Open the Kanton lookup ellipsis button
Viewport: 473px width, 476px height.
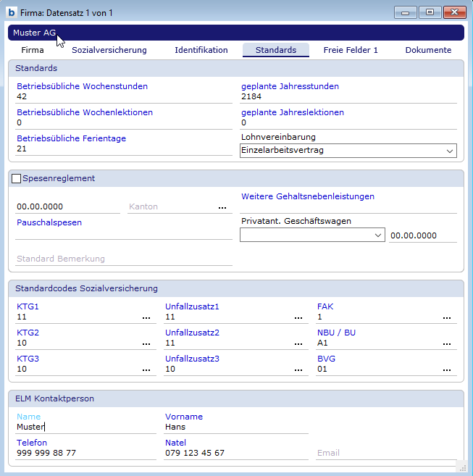[x=222, y=207]
